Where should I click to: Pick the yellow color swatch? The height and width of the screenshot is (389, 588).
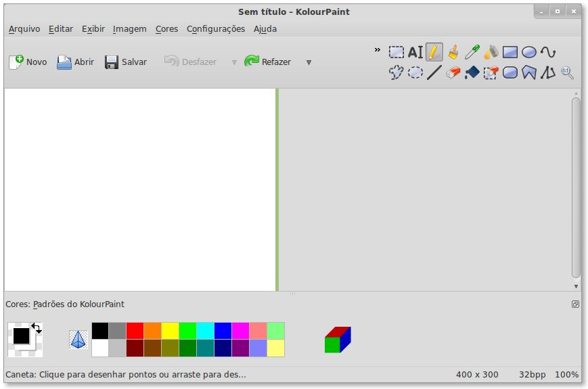pos(170,331)
